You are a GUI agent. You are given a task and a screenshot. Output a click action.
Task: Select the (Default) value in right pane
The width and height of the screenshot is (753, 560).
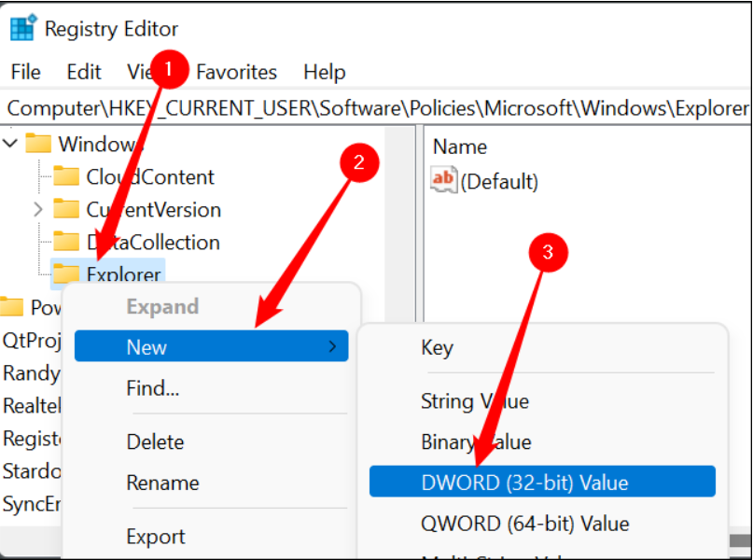pos(500,181)
